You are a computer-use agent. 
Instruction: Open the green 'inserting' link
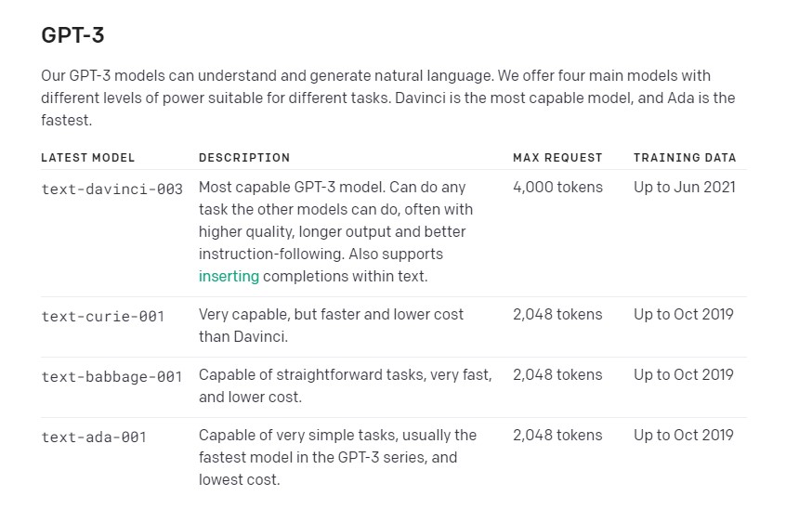pyautogui.click(x=229, y=277)
